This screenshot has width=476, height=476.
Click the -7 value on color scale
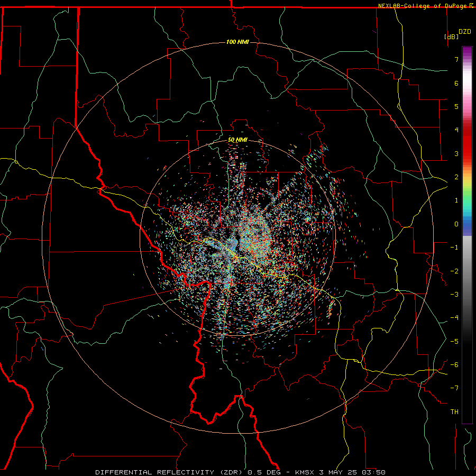point(454,388)
